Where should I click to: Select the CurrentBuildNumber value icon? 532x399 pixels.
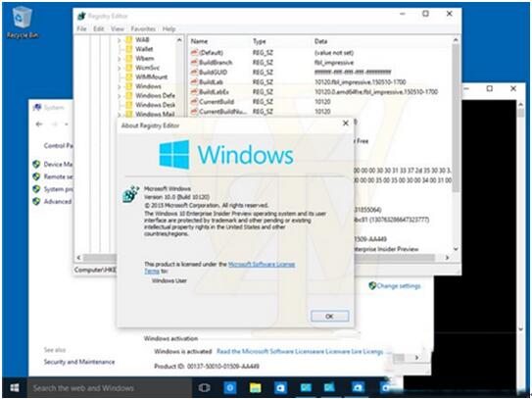pyautogui.click(x=194, y=112)
